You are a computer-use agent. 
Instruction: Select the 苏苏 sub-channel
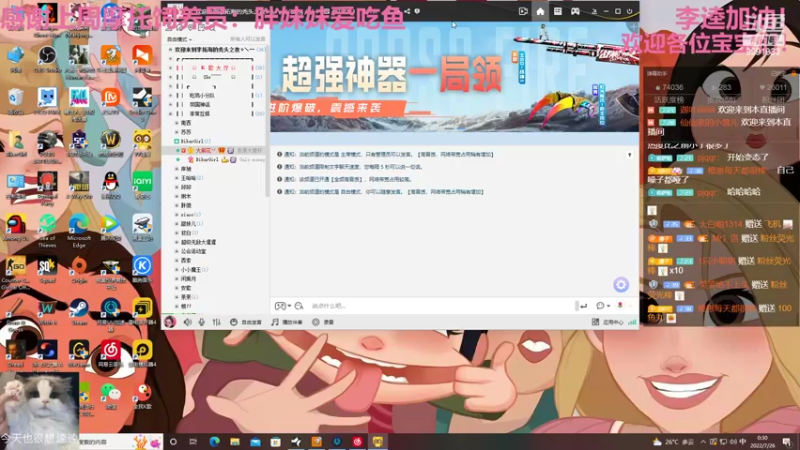point(186,132)
